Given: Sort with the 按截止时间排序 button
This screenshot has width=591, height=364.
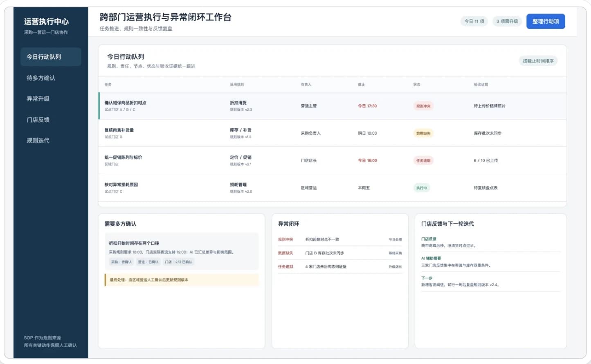Looking at the screenshot, I should click(538, 61).
